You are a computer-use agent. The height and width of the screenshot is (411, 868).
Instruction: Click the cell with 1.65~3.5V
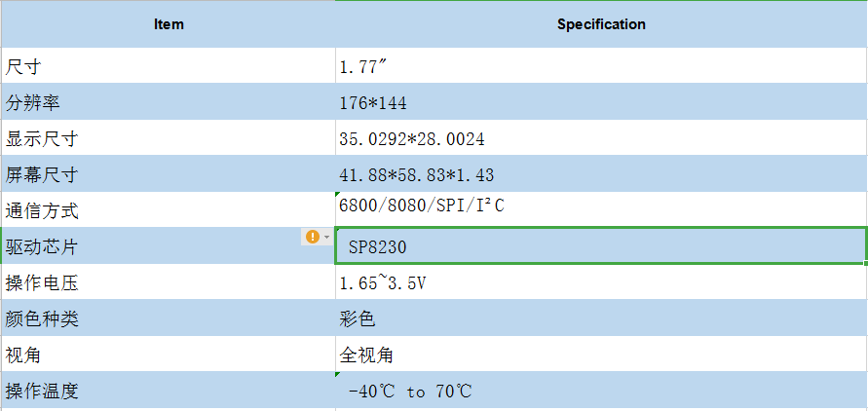[x=601, y=282]
